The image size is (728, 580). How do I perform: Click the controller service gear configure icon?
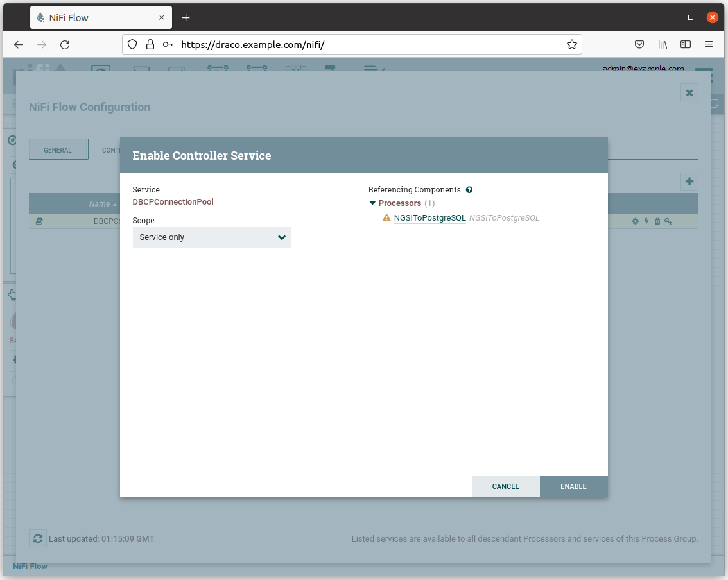(x=635, y=221)
